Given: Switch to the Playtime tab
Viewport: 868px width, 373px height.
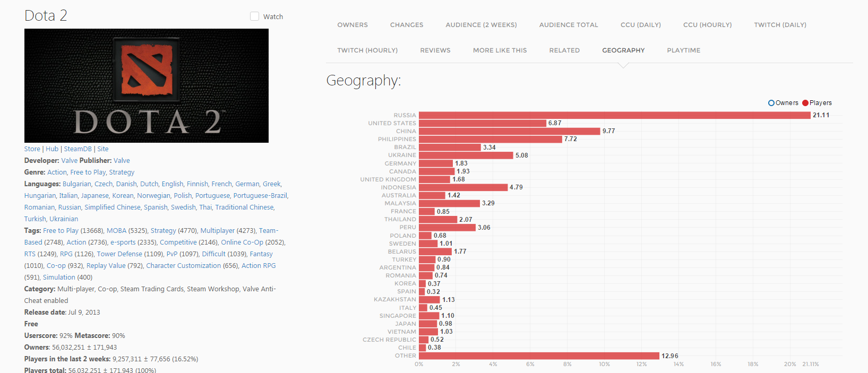Looking at the screenshot, I should pyautogui.click(x=684, y=50).
